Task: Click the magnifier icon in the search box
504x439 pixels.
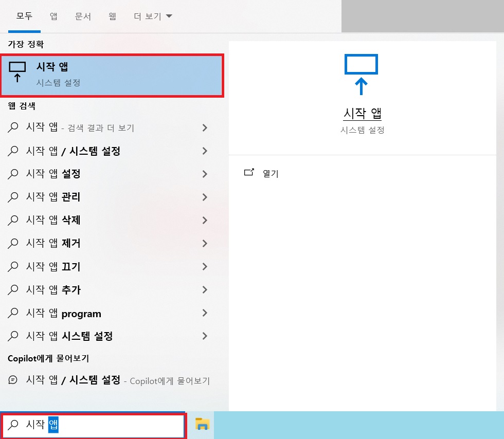Action: pos(13,425)
